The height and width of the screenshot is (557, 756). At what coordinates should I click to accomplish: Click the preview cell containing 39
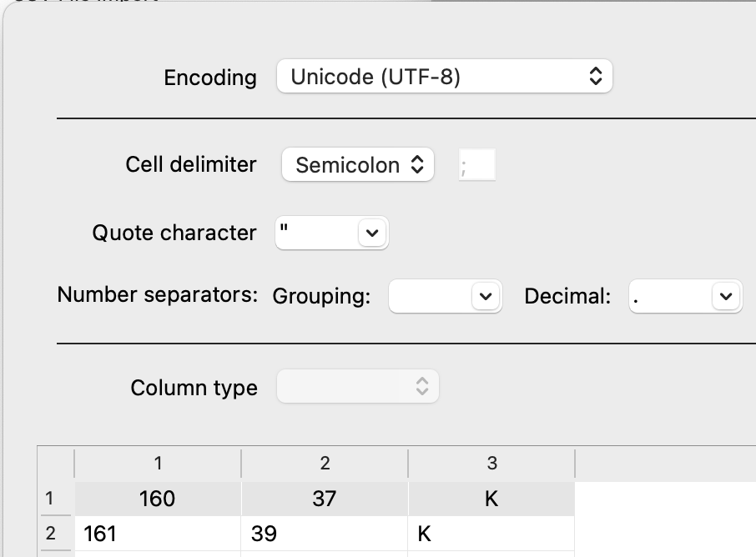[x=325, y=534]
